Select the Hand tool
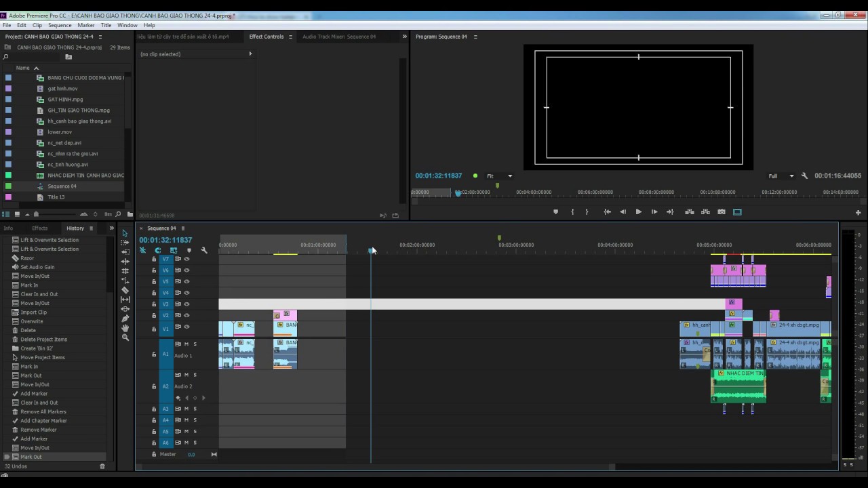Screen dimensions: 868x488 click(125, 328)
